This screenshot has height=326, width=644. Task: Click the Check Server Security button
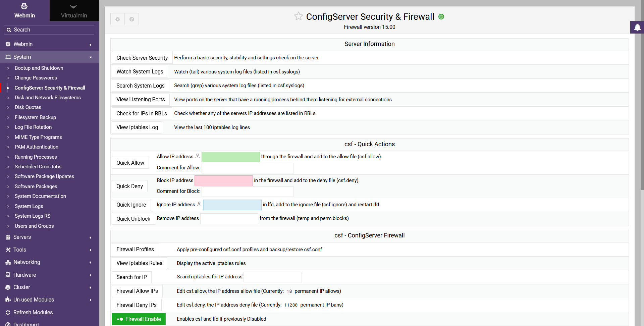click(142, 58)
